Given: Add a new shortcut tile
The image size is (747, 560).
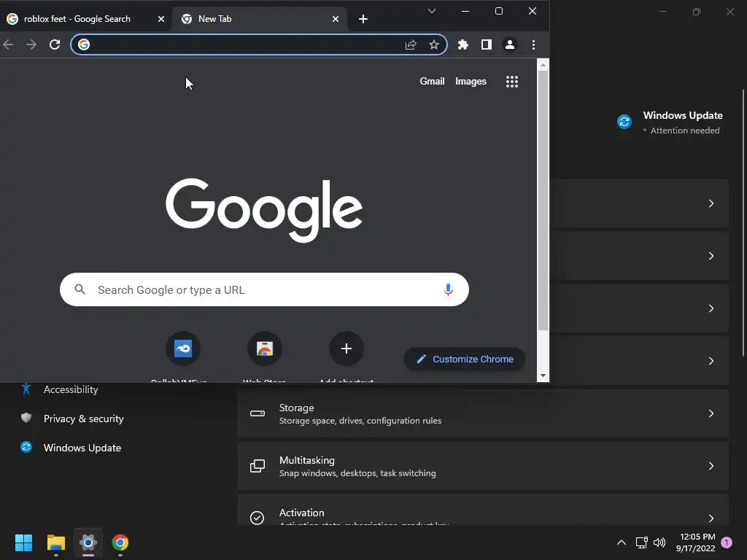Looking at the screenshot, I should tap(347, 349).
